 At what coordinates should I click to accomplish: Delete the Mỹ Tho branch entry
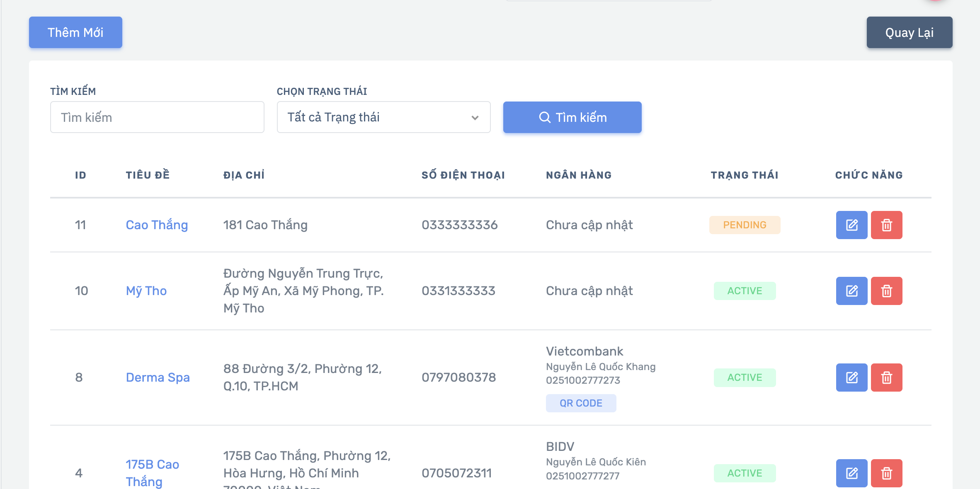886,291
